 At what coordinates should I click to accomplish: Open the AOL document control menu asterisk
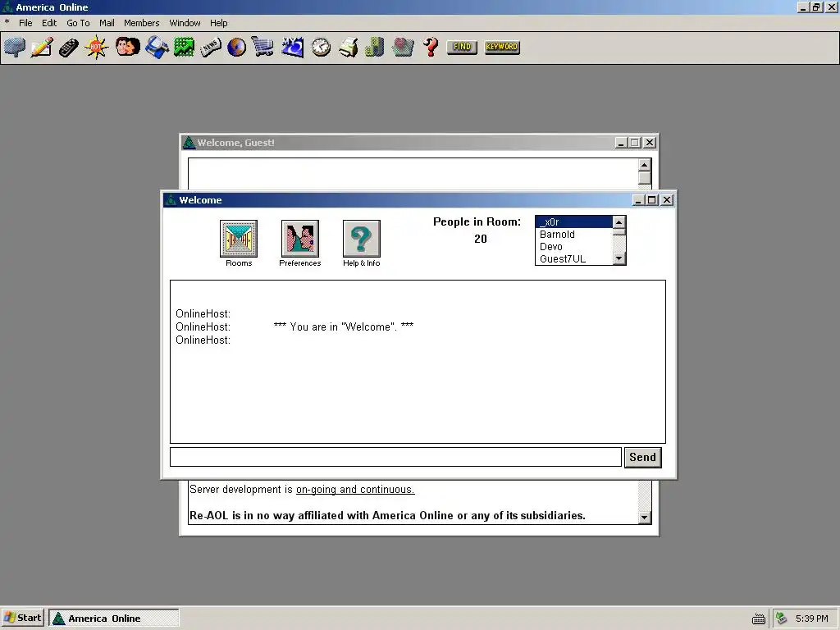pyautogui.click(x=7, y=22)
